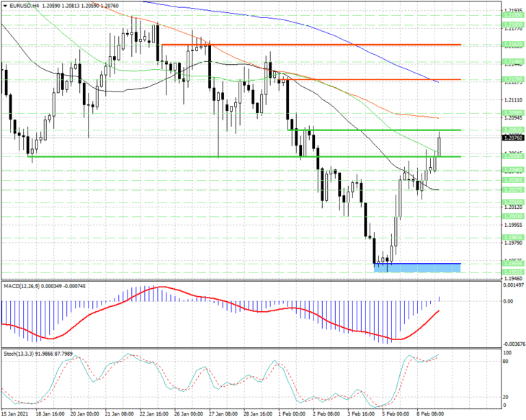Viewport: 526px width, 420px height.
Task: Click the green price label 1.19595
Action: [x=513, y=264]
